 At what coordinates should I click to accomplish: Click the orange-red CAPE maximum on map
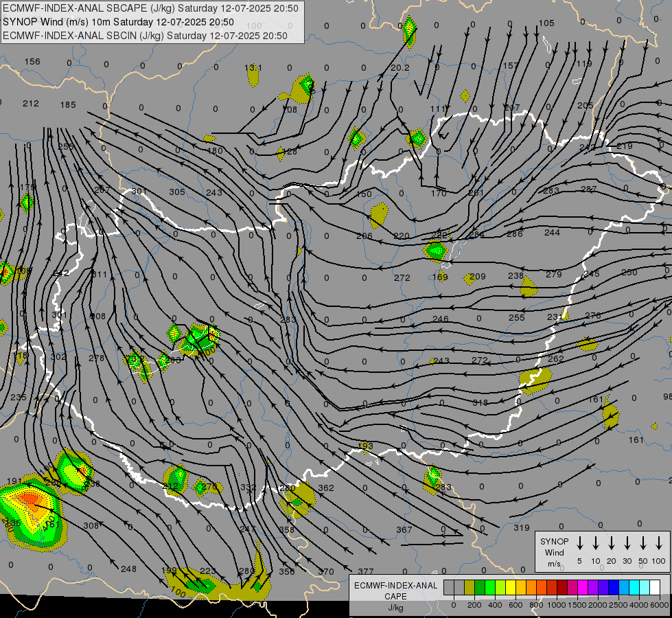pos(29,499)
